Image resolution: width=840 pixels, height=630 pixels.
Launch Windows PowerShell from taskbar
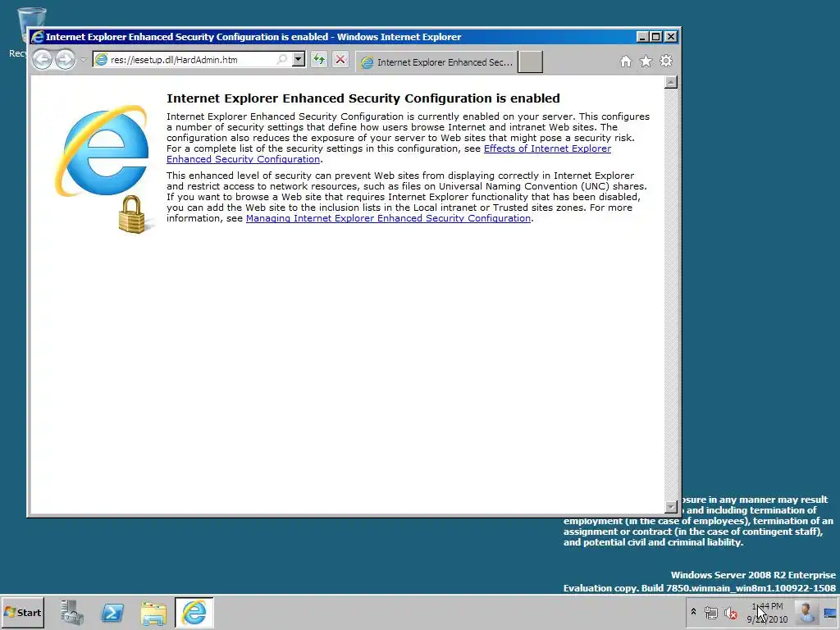pyautogui.click(x=112, y=612)
